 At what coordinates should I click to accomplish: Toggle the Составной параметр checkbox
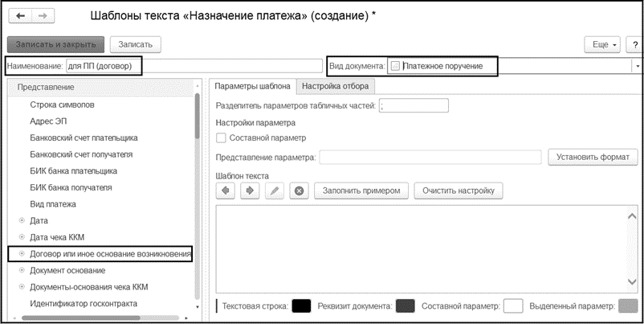(221, 138)
